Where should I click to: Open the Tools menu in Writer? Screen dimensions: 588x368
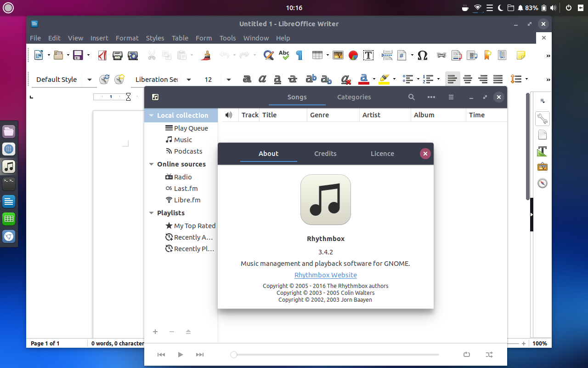tap(227, 38)
